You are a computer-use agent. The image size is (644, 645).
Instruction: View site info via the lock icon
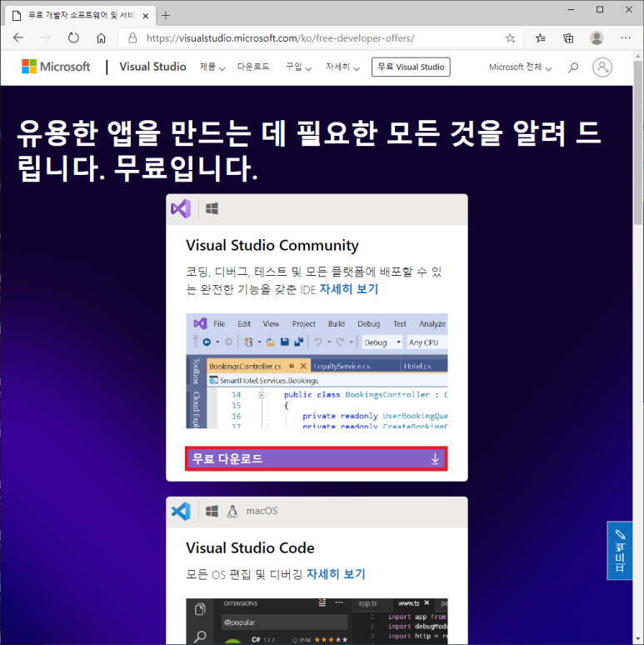pos(132,37)
